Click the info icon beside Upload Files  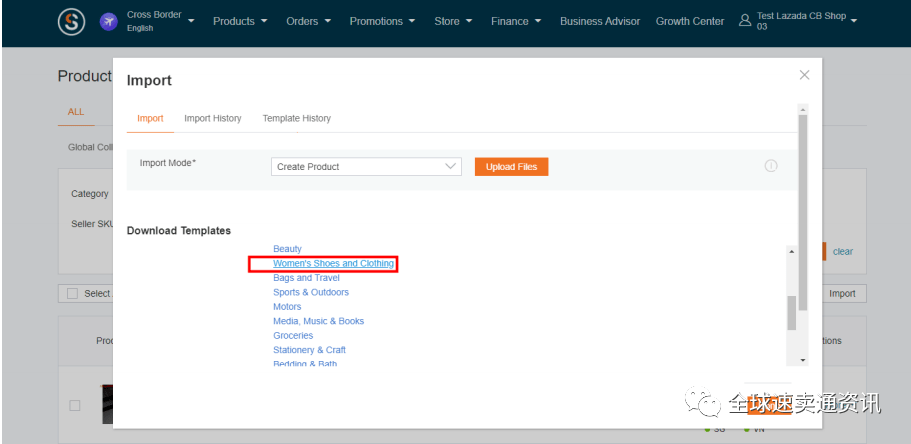(770, 166)
